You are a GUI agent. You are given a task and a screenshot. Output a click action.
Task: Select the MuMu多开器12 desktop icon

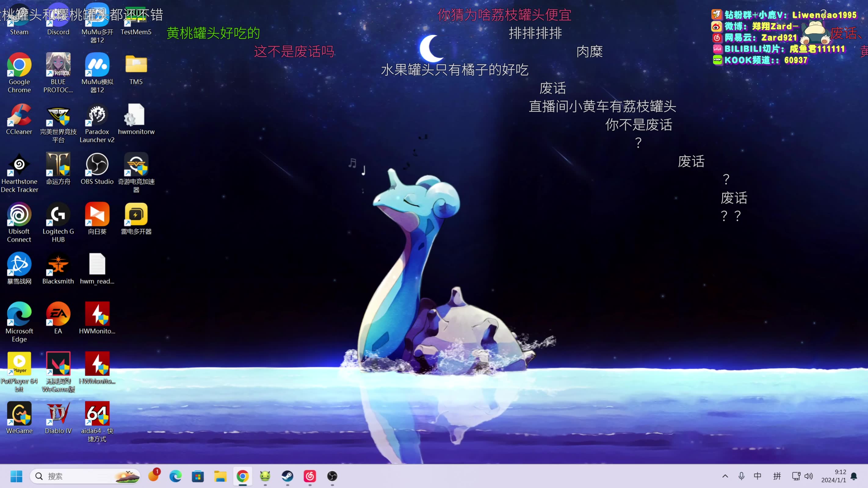(97, 23)
